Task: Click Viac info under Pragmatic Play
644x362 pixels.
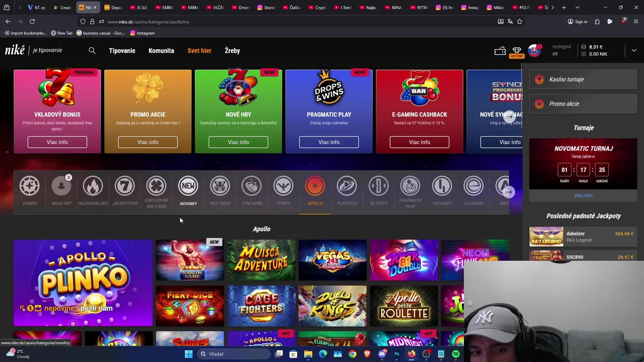Action: point(329,142)
